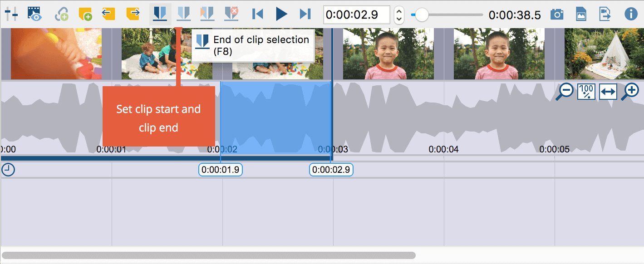Click the 0:00:04 mark on the timeline ruler
Viewport: 644px width, 264px height.
pyautogui.click(x=443, y=149)
